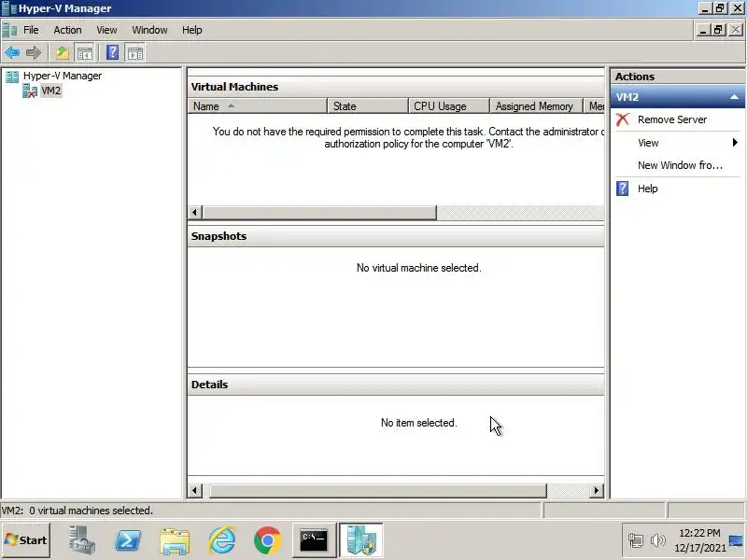Click the Actions pane title header
This screenshot has width=747, height=560.
pos(678,77)
